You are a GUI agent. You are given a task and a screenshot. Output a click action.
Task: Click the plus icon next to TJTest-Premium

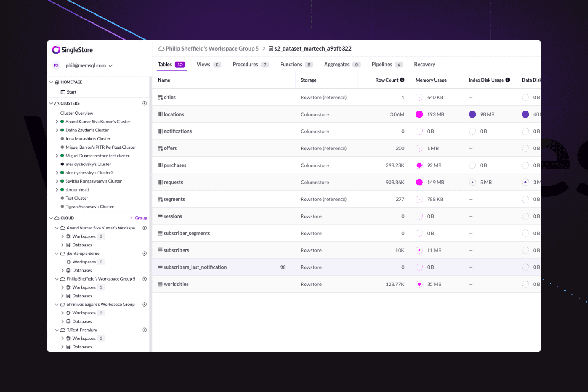tap(144, 330)
